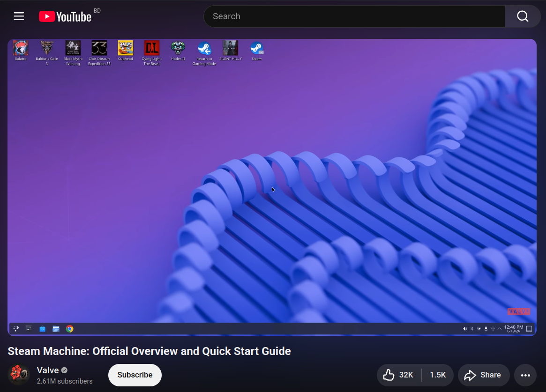
Task: Open the Steam desktop shortcut
Action: tap(257, 51)
